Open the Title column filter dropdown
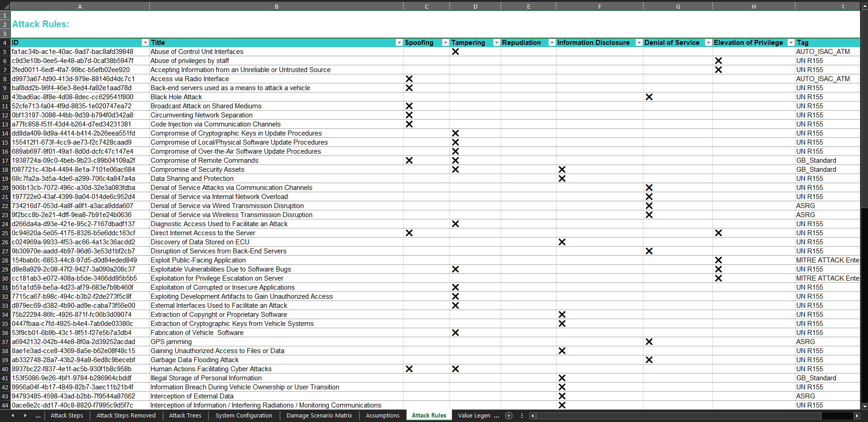This screenshot has height=422, width=868. tap(399, 42)
